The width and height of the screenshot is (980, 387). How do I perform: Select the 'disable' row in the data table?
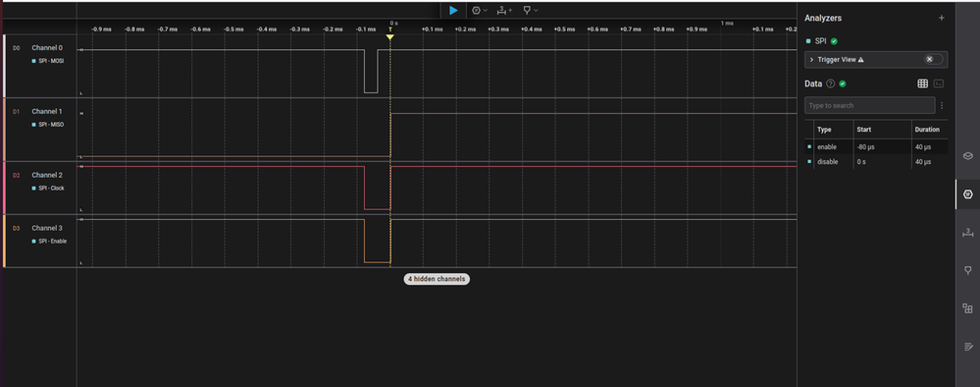pyautogui.click(x=876, y=161)
